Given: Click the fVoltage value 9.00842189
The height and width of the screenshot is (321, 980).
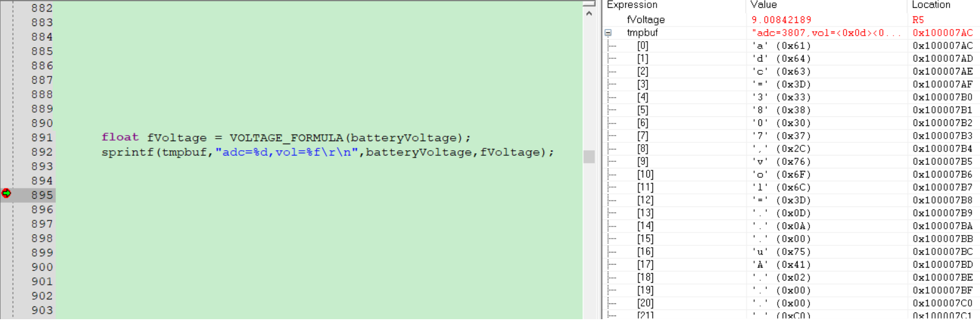Looking at the screenshot, I should point(781,20).
